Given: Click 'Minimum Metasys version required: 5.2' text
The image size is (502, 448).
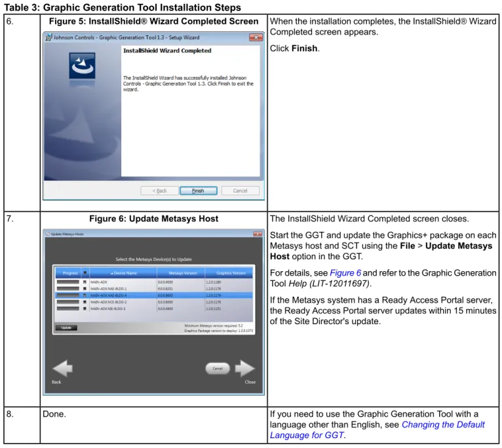Looking at the screenshot, I should (214, 326).
